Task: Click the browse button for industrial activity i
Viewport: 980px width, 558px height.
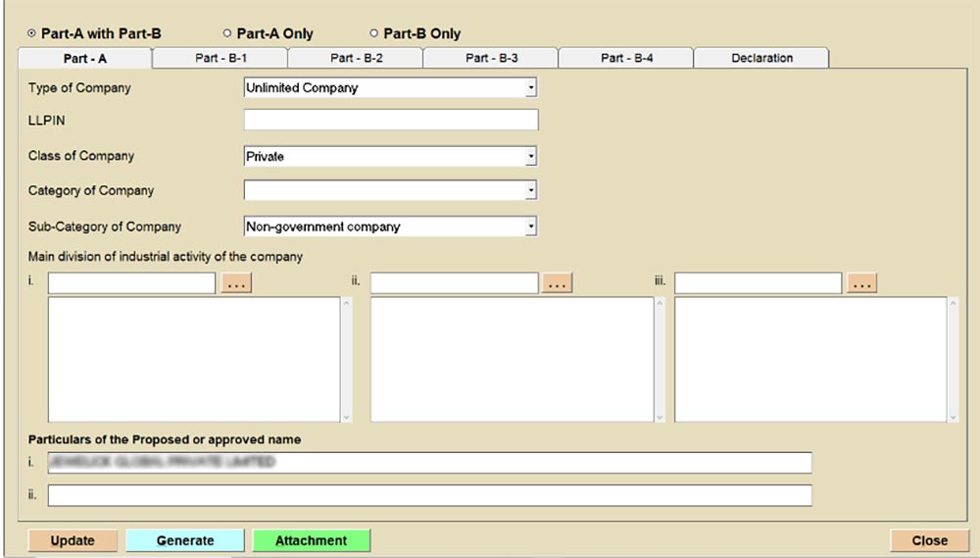Action: tap(236, 283)
